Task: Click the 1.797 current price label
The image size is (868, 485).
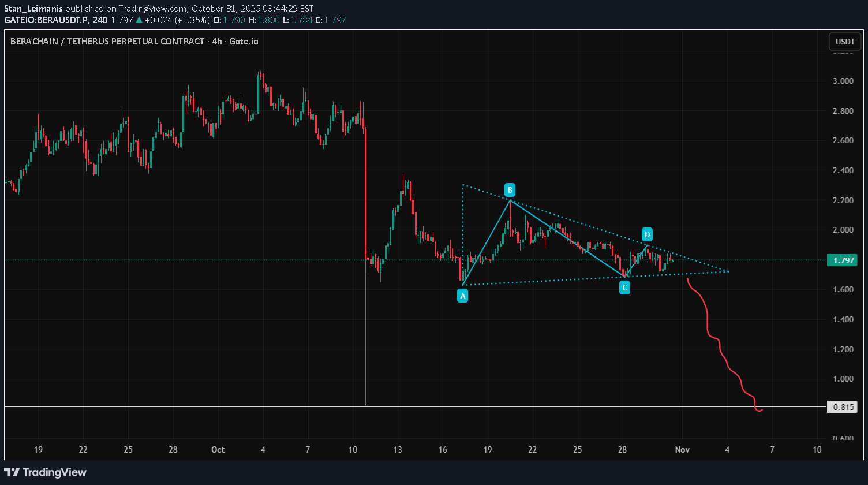Action: tap(843, 260)
